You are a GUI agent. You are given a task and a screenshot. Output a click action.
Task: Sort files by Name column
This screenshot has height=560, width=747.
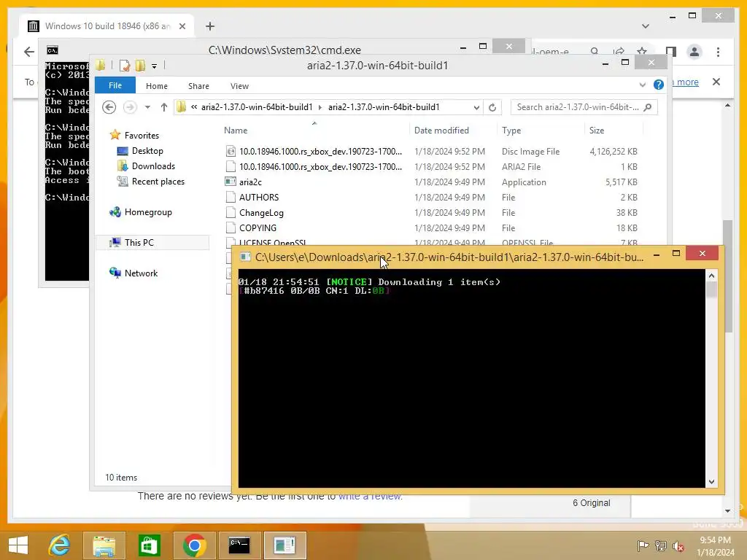click(x=314, y=130)
